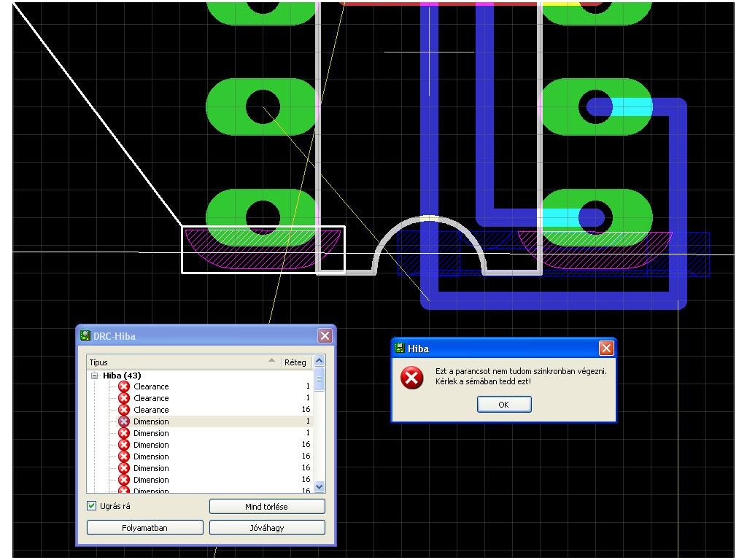Click the grey error icon of the highlighted Dimension row
Screen dimensions: 747x560
pos(124,421)
